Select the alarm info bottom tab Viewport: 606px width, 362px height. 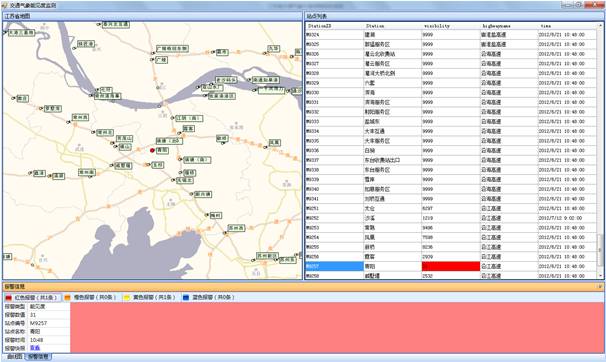[38, 357]
